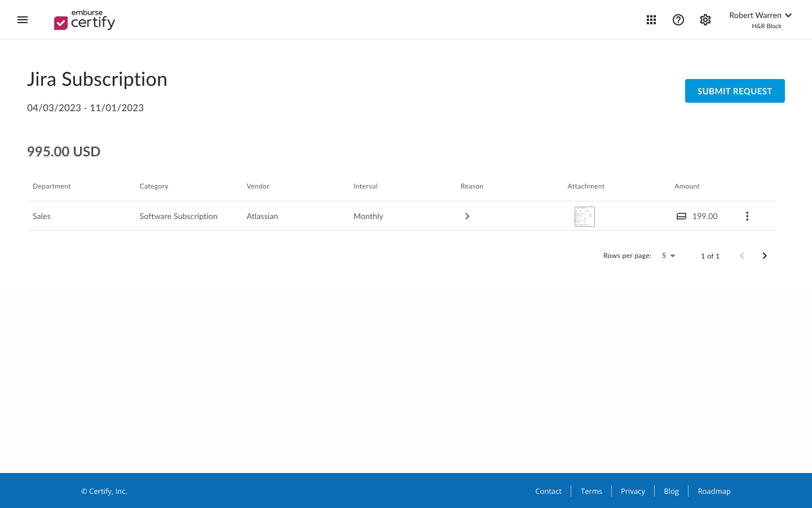This screenshot has width=812, height=508.
Task: Click the © Certify, Inc. footer text
Action: coord(104,491)
